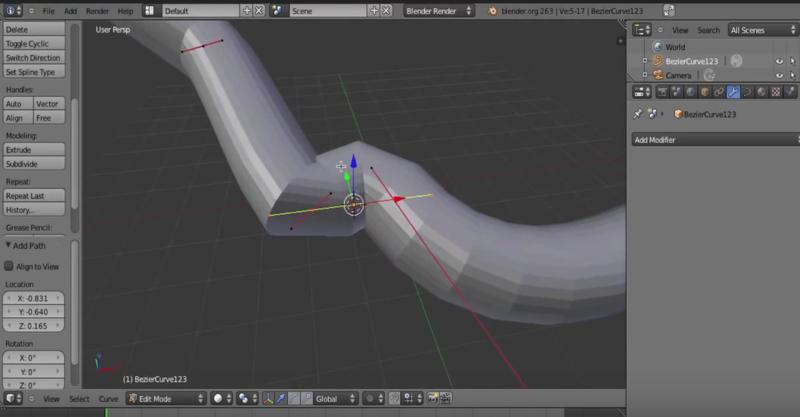Click the Camera data icon in outliner
The width and height of the screenshot is (800, 417).
tap(709, 75)
